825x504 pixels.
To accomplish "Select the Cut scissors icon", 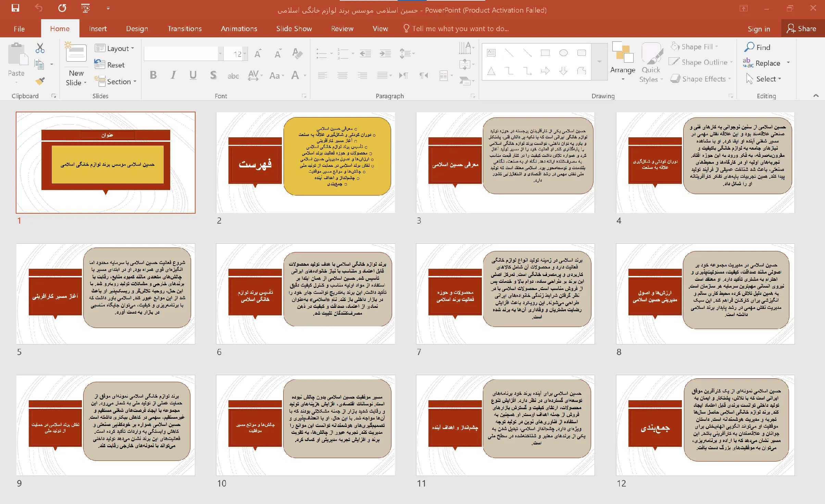I will [x=40, y=48].
